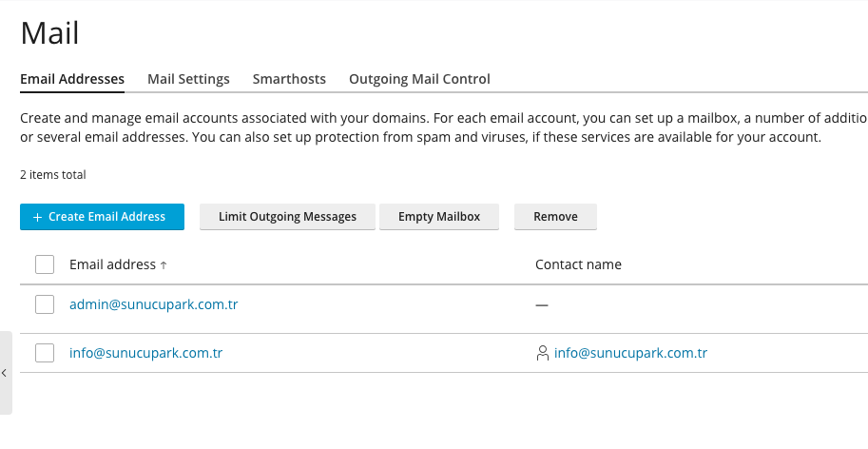Select the info@sunucupark.com.tr row checkbox
The height and width of the screenshot is (449, 868).
45,353
